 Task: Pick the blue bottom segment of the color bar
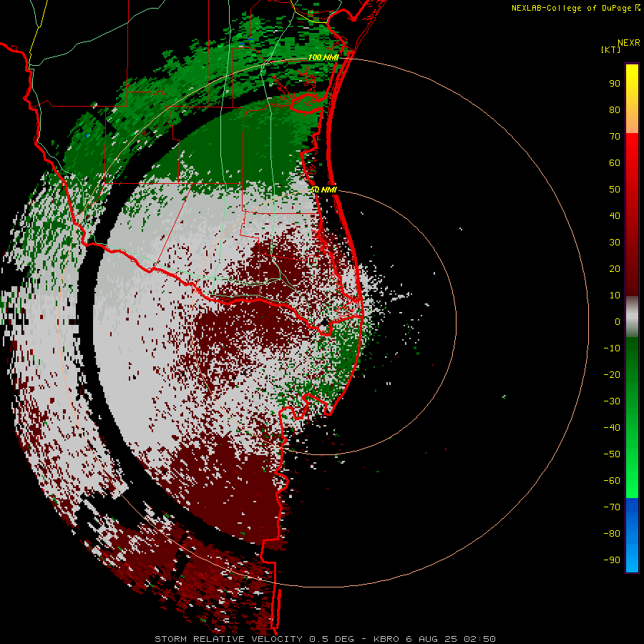pyautogui.click(x=632, y=535)
